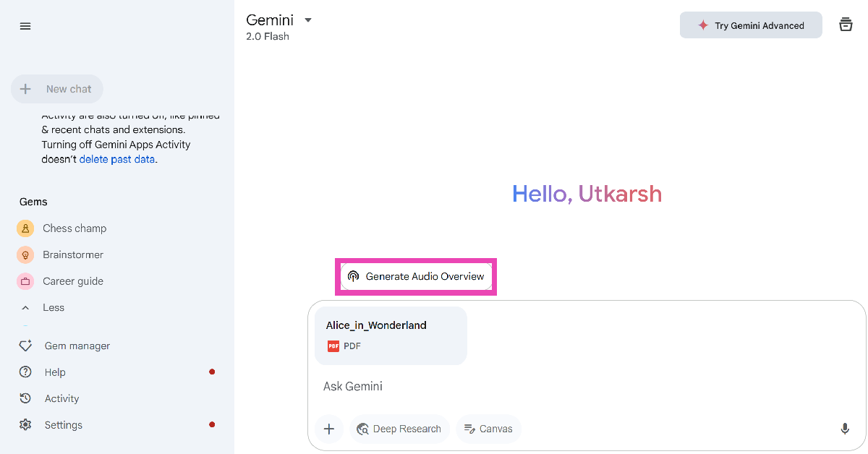Click the Career guide gem icon
The image size is (868, 454).
25,281
